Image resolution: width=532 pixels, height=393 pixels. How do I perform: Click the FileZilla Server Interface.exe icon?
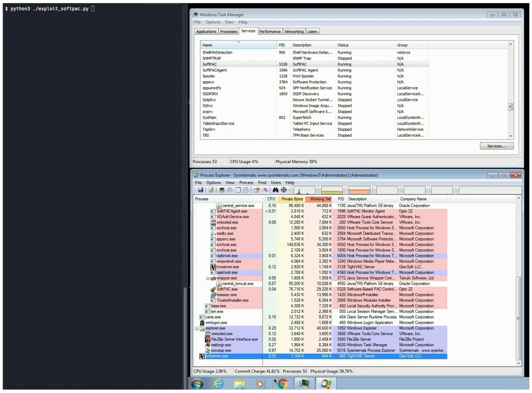pos(208,339)
